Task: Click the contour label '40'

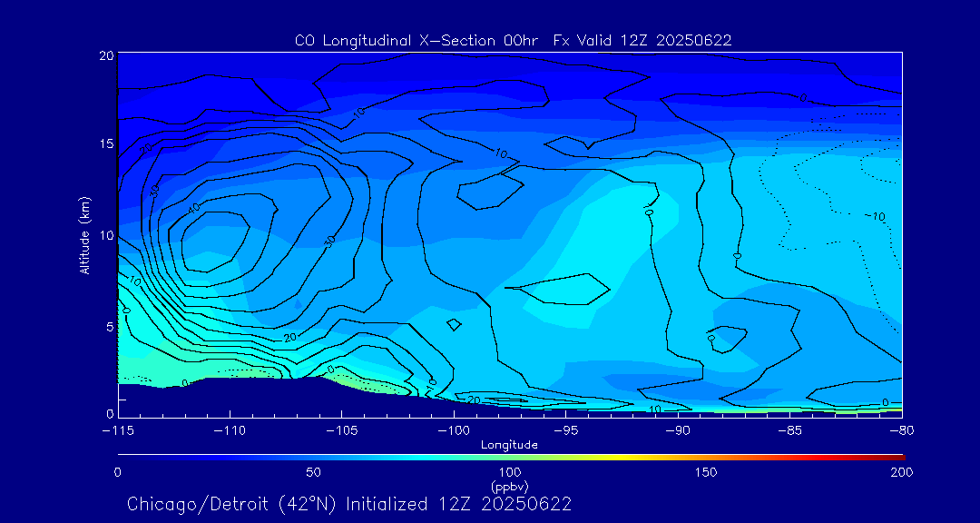Action: (x=194, y=210)
